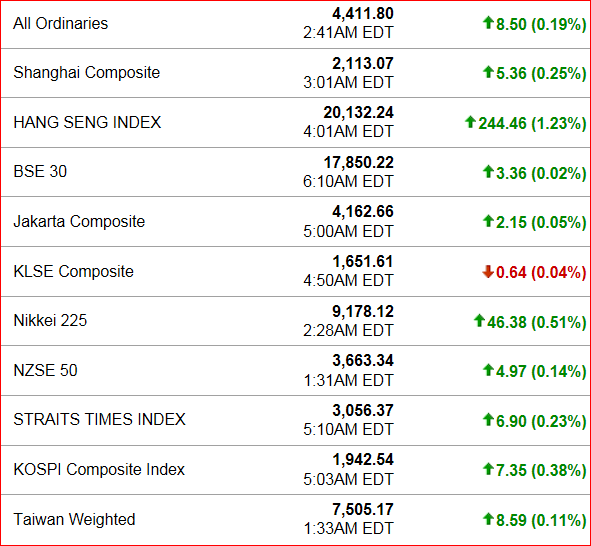Click the green up arrow beside All Ordinaries change
The image size is (591, 546).
(488, 23)
